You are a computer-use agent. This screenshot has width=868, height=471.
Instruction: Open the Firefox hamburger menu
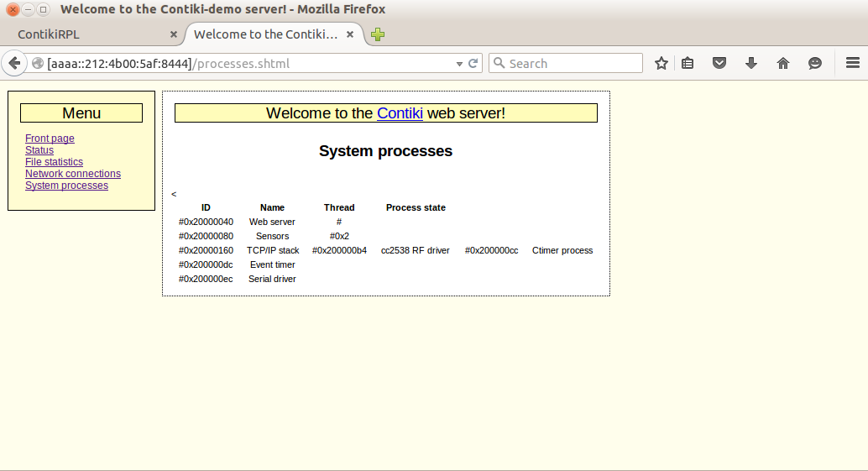point(852,64)
